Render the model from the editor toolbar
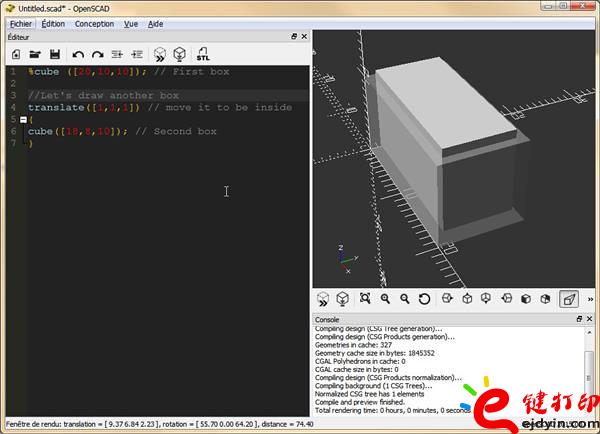This screenshot has width=600, height=434. point(180,53)
